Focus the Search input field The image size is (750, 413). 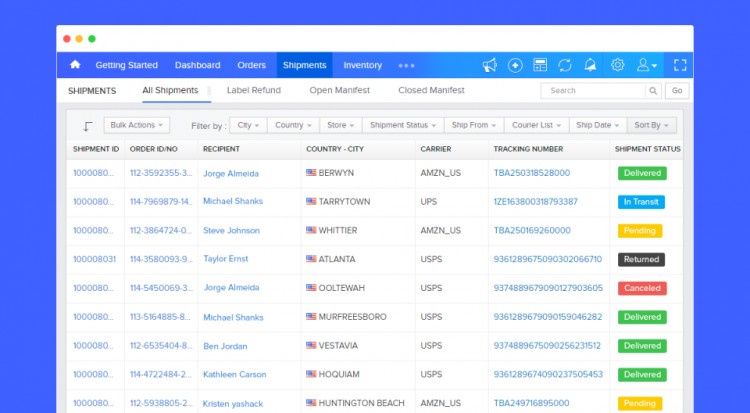(x=593, y=90)
